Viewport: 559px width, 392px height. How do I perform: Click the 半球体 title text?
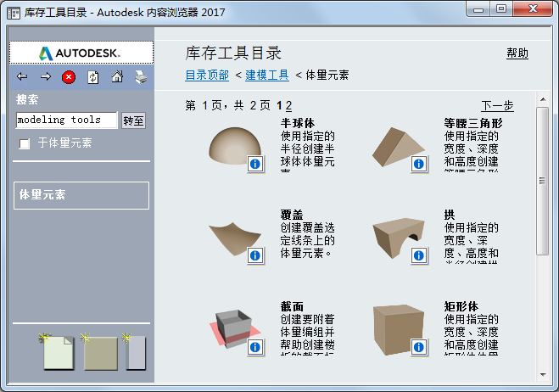[x=298, y=123]
